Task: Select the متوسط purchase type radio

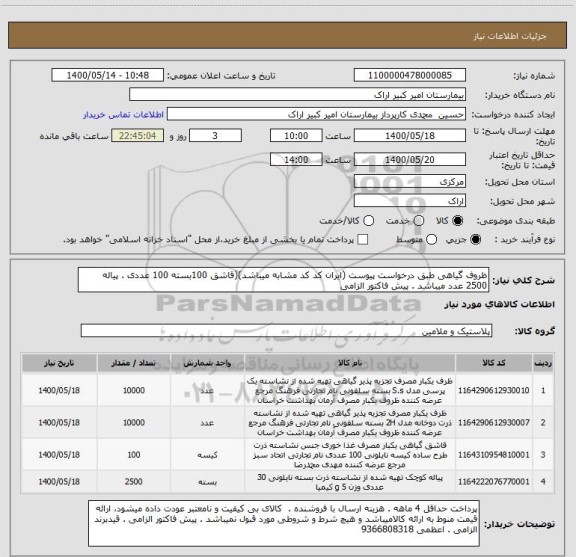Action: pyautogui.click(x=431, y=240)
